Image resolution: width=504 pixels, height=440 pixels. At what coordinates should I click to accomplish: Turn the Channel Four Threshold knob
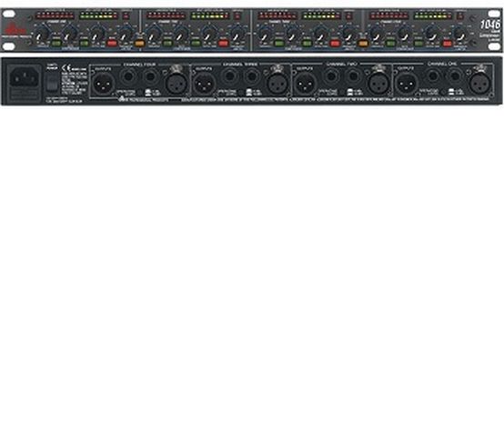click(x=377, y=33)
